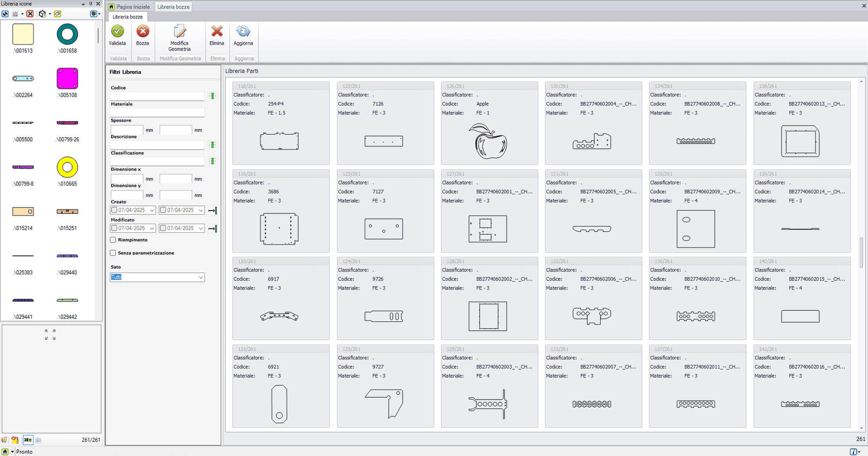Click the apply-date arrow icon beside Creato

coord(213,211)
